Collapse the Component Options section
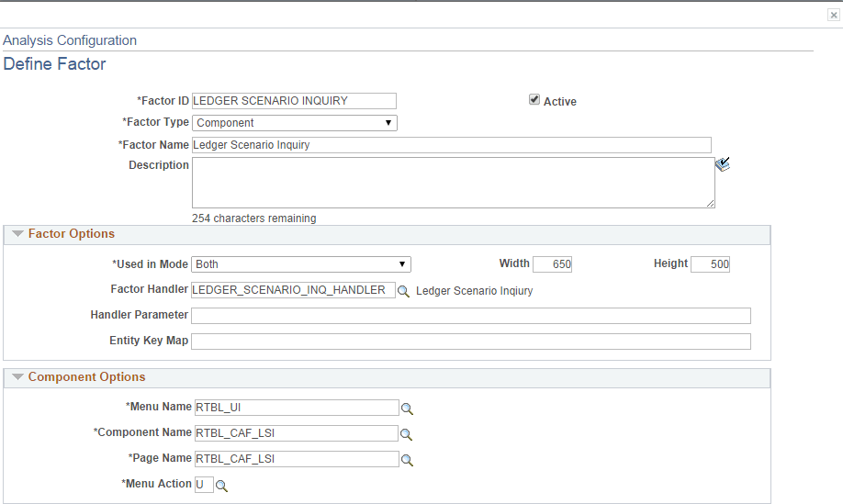Image resolution: width=843 pixels, height=504 pixels. (x=17, y=377)
